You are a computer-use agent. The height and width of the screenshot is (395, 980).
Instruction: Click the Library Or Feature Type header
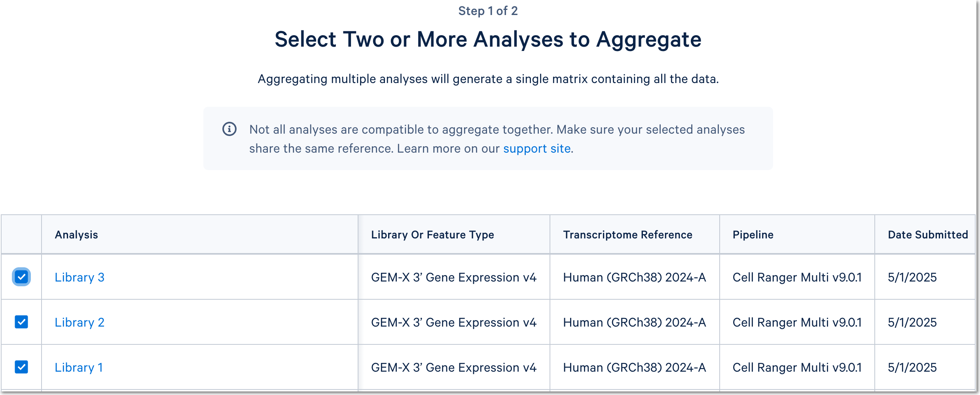tap(432, 235)
